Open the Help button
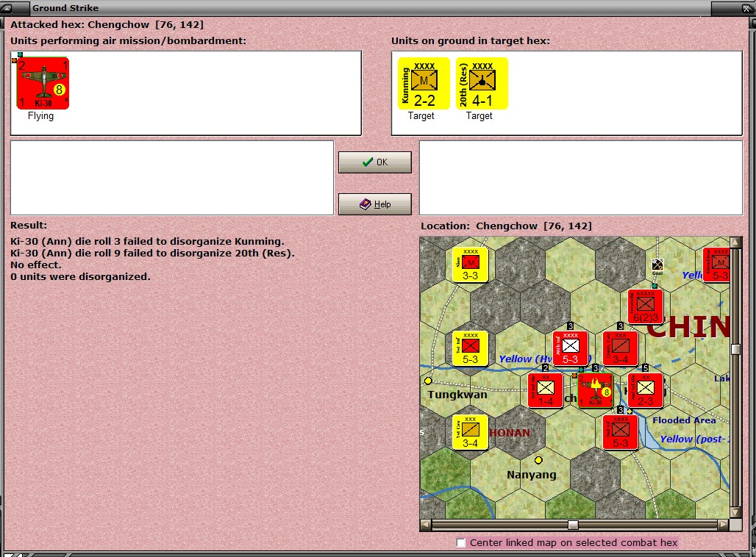The image size is (756, 557). click(x=374, y=204)
